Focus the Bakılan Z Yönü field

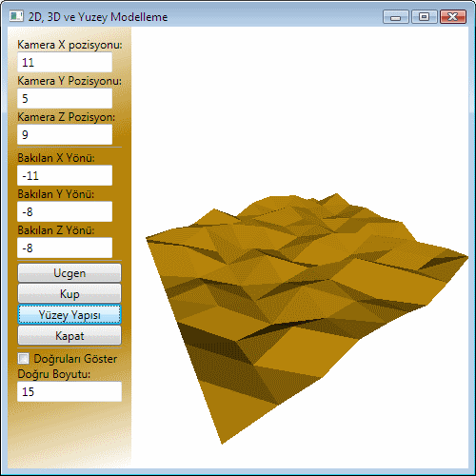point(65,248)
